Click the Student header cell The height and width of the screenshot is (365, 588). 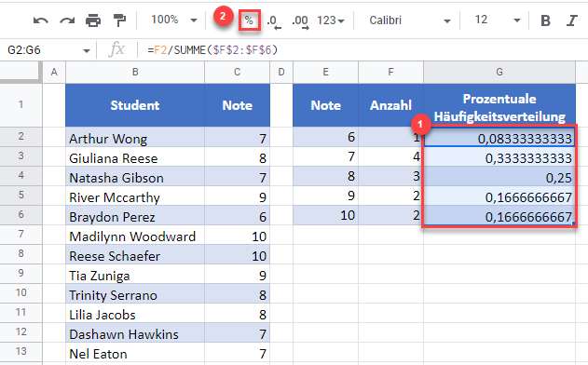(135, 105)
